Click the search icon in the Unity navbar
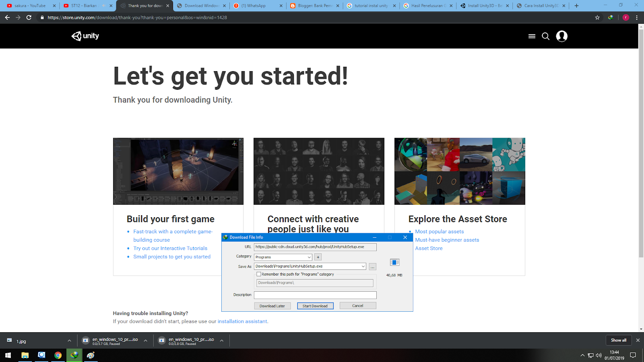This screenshot has height=362, width=644. (545, 36)
